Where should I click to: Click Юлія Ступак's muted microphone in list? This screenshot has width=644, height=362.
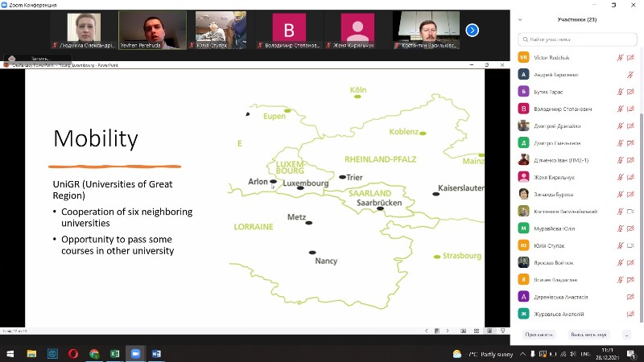click(x=620, y=245)
